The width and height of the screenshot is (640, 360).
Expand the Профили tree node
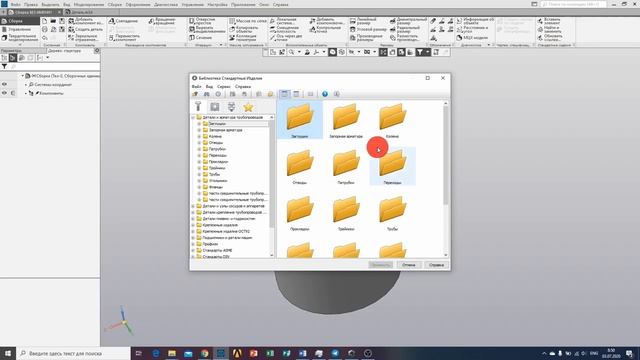click(x=193, y=244)
